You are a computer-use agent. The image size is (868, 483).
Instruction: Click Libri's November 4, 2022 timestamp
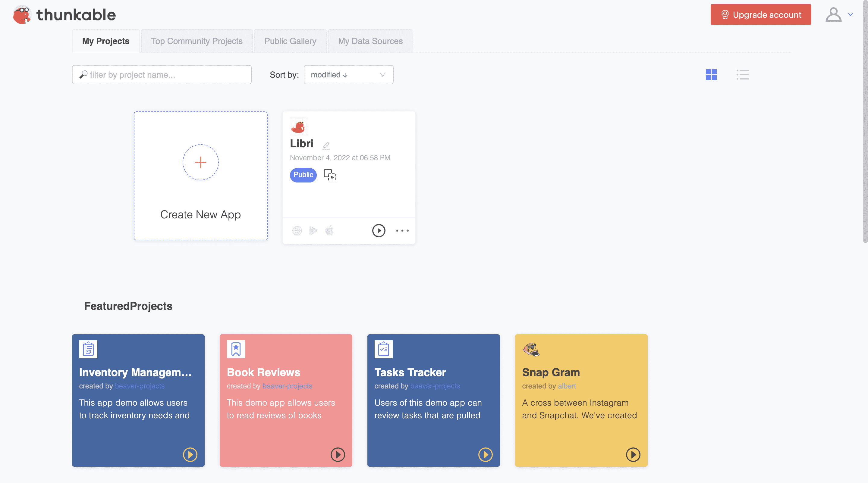click(340, 157)
